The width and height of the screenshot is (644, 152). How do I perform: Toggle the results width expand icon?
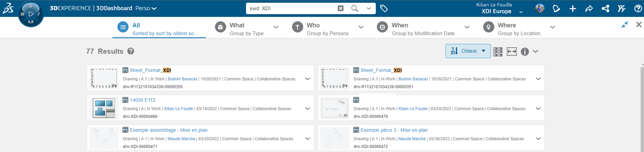click(511, 51)
